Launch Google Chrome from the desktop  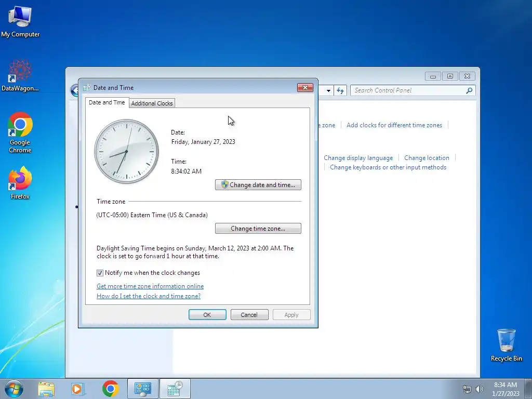pos(20,132)
